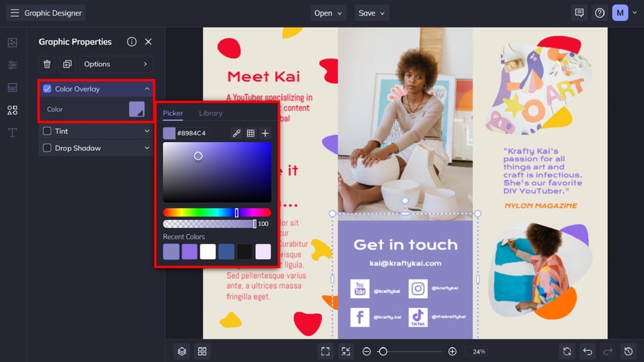
Task: Open the color grid palette icon
Action: coord(250,133)
